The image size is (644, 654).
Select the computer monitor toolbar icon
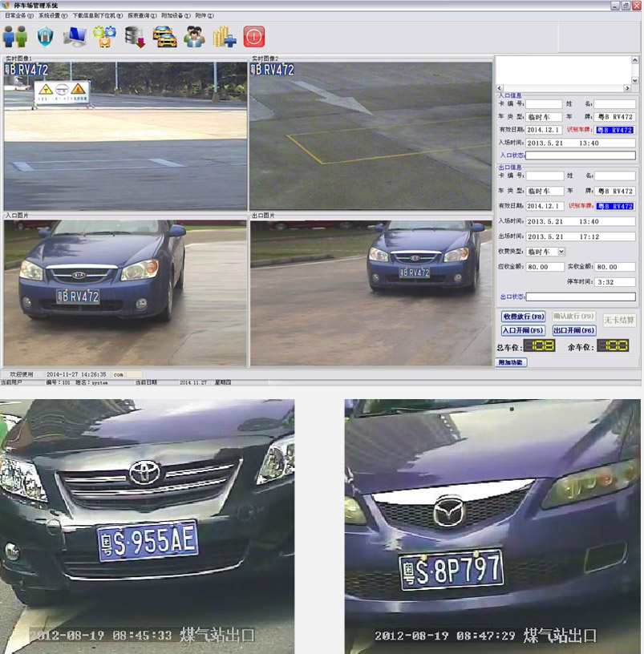(77, 36)
